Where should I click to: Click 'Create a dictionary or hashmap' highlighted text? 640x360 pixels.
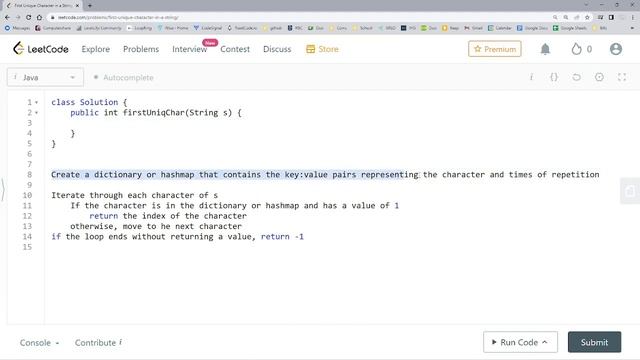click(x=122, y=175)
